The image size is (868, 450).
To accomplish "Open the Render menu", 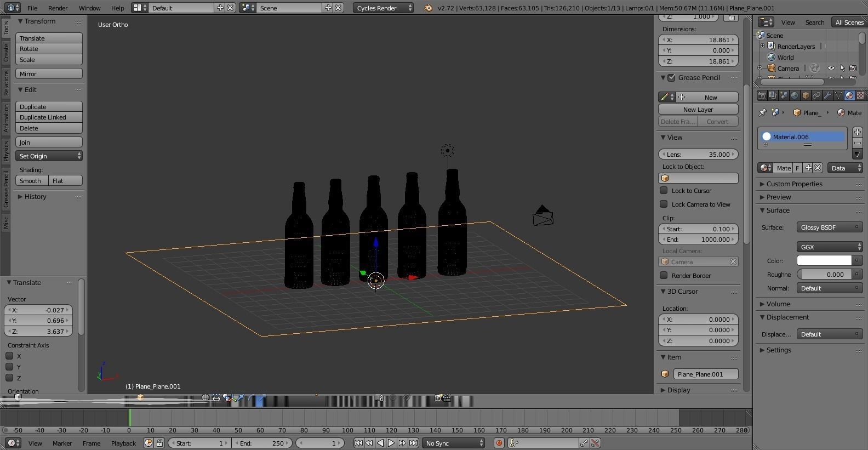I will click(x=58, y=8).
